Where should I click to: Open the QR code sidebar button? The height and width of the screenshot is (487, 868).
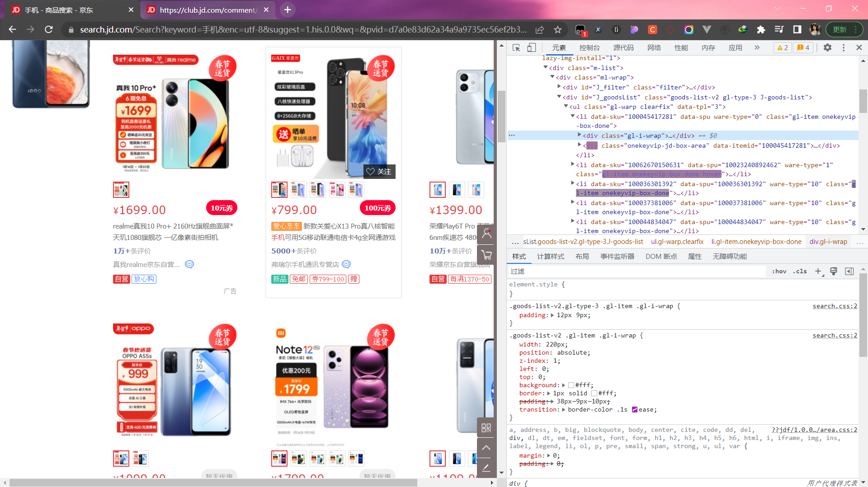tap(486, 427)
